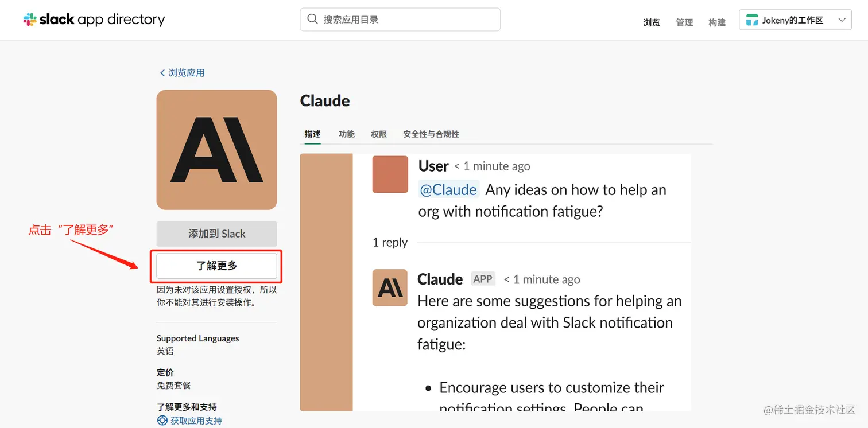Click the app support lifebuoy icon
868x428 pixels.
pyautogui.click(x=162, y=421)
